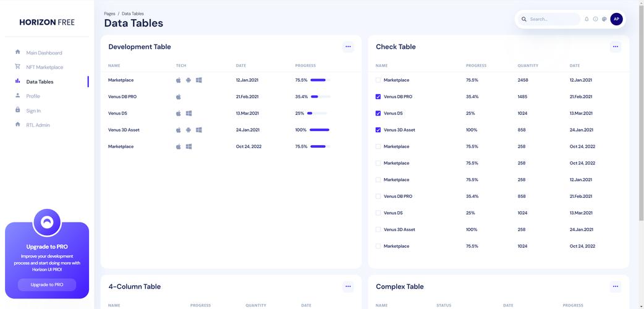Click the Venus DS 25% progress bar
Screen dimensions: 644x309
pyautogui.click(x=318, y=114)
